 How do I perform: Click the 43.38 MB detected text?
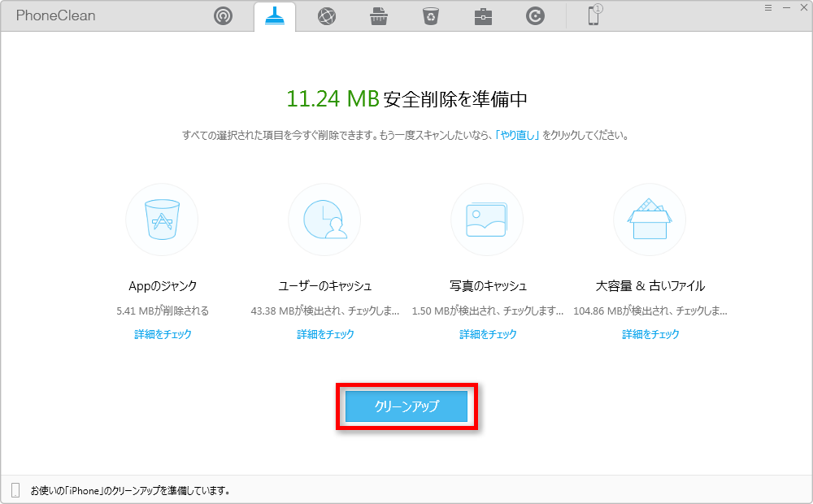click(325, 311)
